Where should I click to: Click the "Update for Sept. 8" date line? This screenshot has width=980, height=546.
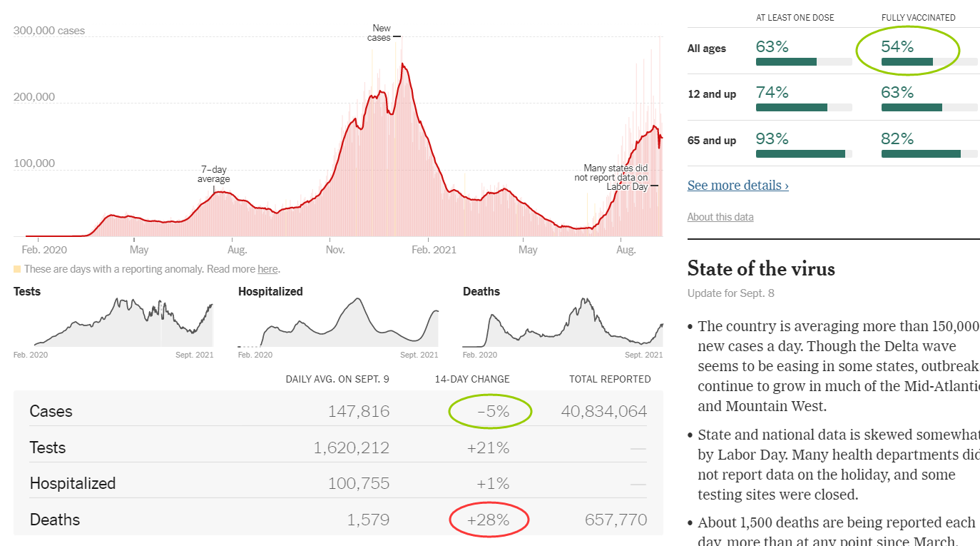[x=731, y=293]
